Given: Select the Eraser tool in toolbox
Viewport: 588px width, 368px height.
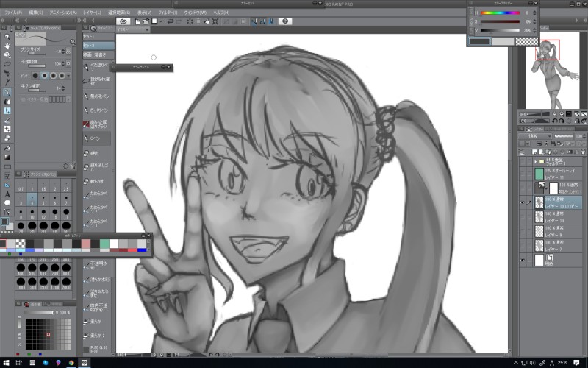Looking at the screenshot, I should tap(7, 138).
